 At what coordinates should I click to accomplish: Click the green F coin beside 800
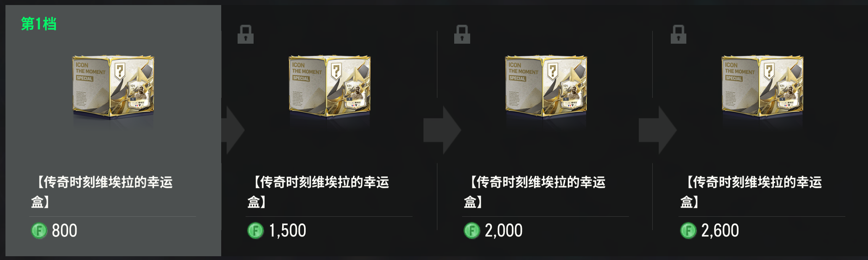point(39,231)
